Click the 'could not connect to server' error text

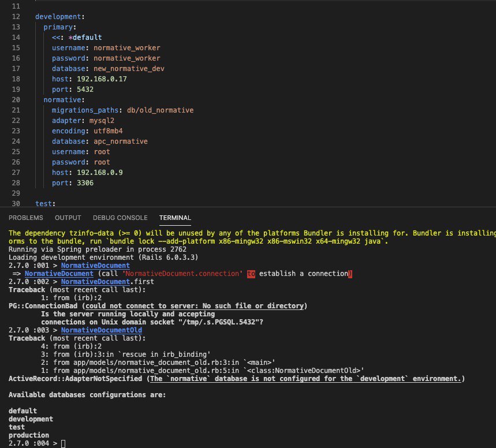pos(195,306)
